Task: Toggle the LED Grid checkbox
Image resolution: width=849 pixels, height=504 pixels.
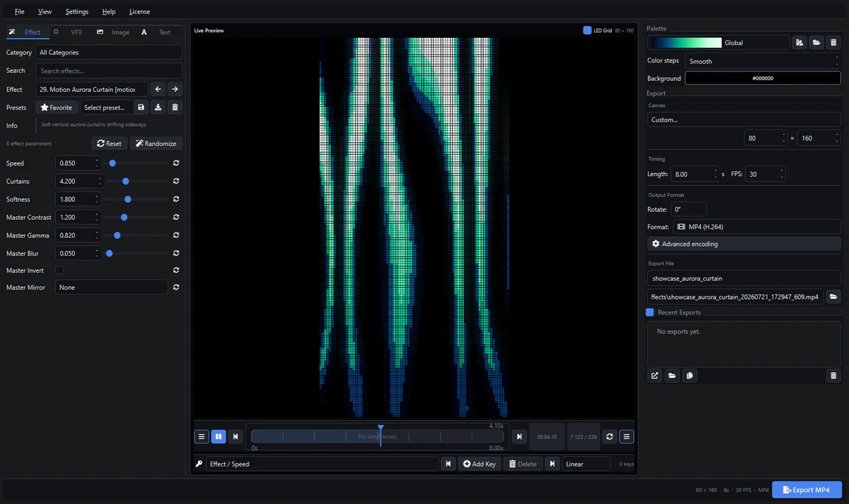Action: tap(587, 30)
